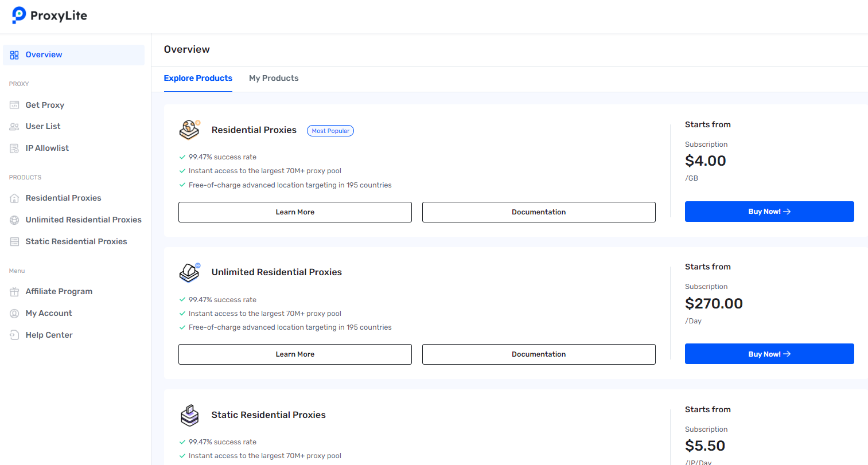Click the User List people icon
This screenshot has height=465, width=868.
(x=14, y=126)
